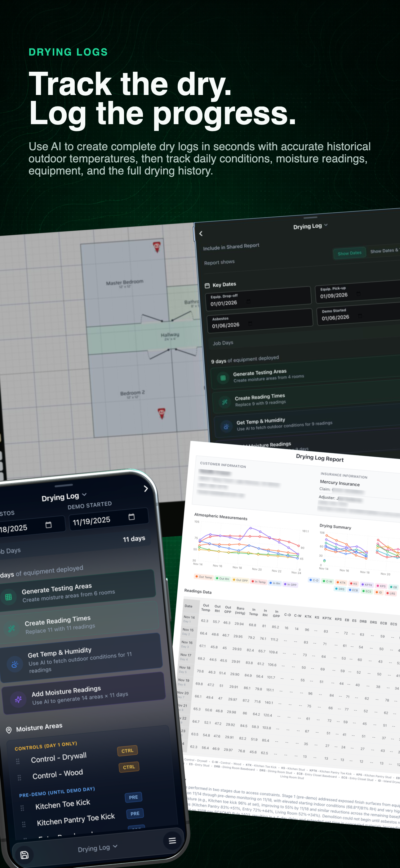The image size is (400, 868).
Task: Tap the drag handle for Kitchen Toe Kick
Action: (x=22, y=808)
